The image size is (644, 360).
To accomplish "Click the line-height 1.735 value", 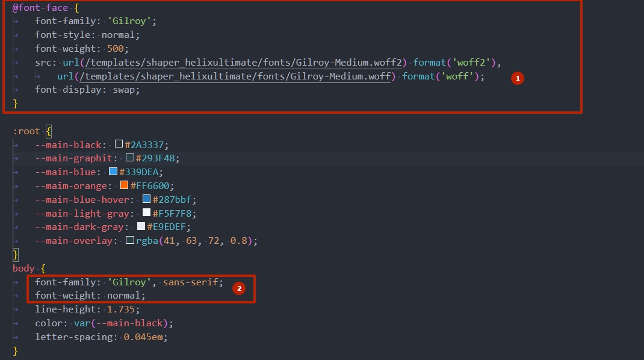I will click(122, 309).
